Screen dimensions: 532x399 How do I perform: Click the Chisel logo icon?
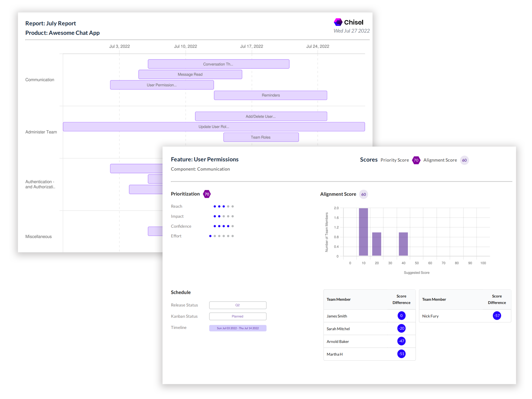338,22
